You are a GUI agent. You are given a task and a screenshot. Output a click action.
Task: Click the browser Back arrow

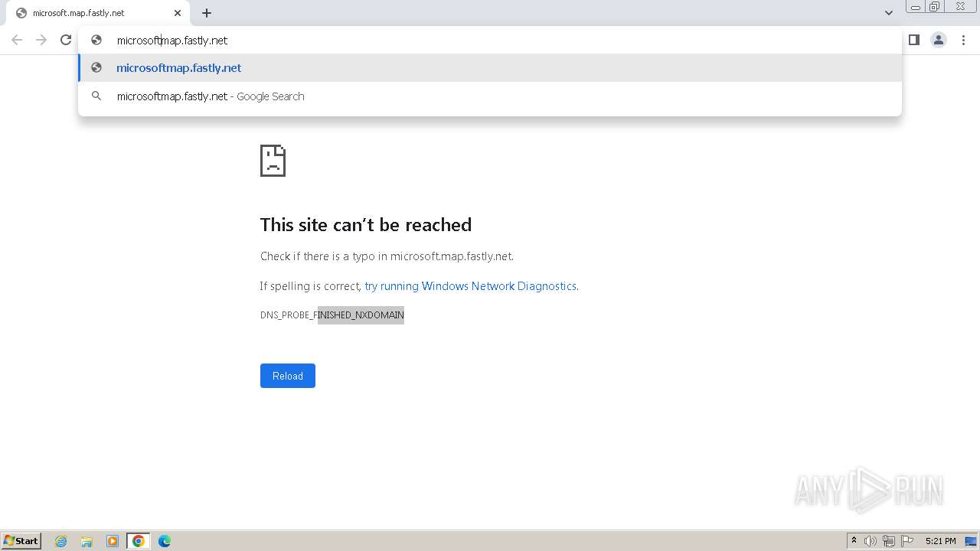click(17, 40)
